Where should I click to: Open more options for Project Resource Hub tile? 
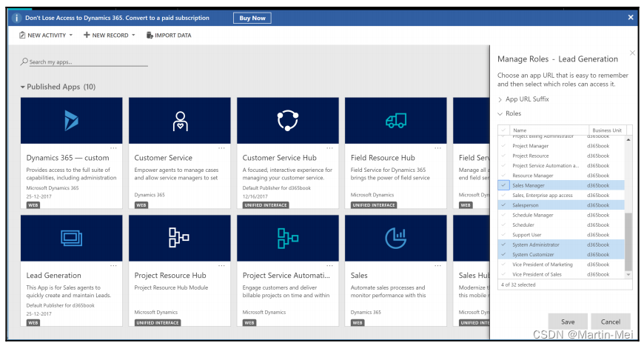click(221, 266)
